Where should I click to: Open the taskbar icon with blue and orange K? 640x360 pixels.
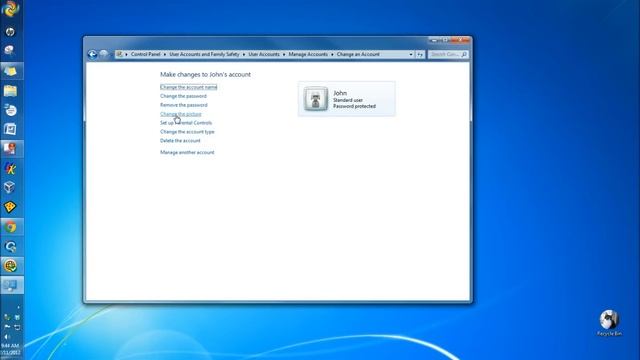click(x=10, y=168)
